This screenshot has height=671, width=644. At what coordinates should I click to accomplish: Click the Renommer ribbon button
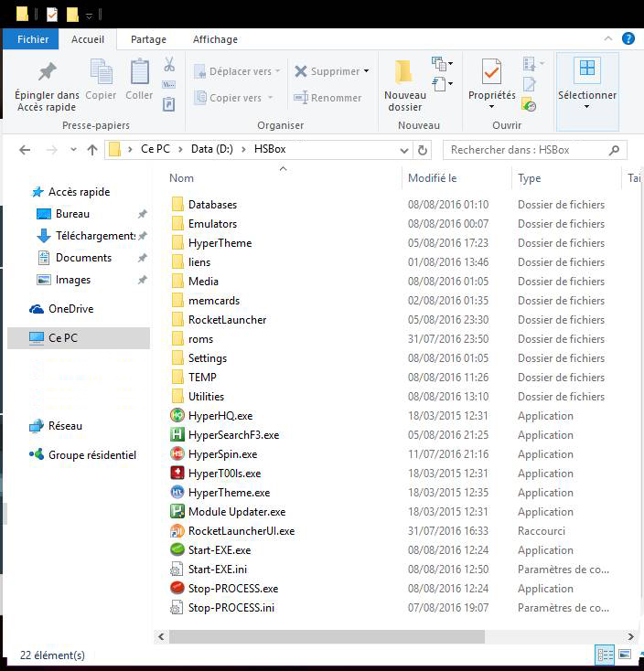click(x=327, y=98)
